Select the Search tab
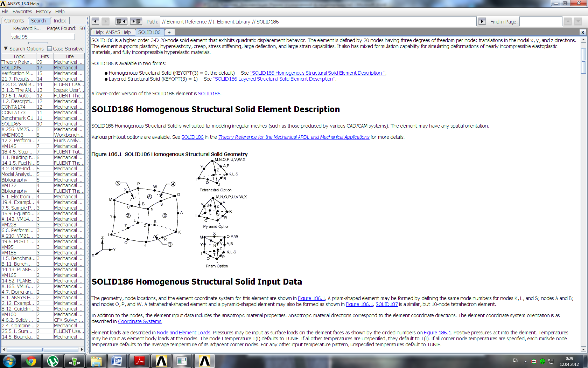Viewport: 588px width, 368px height. click(38, 21)
